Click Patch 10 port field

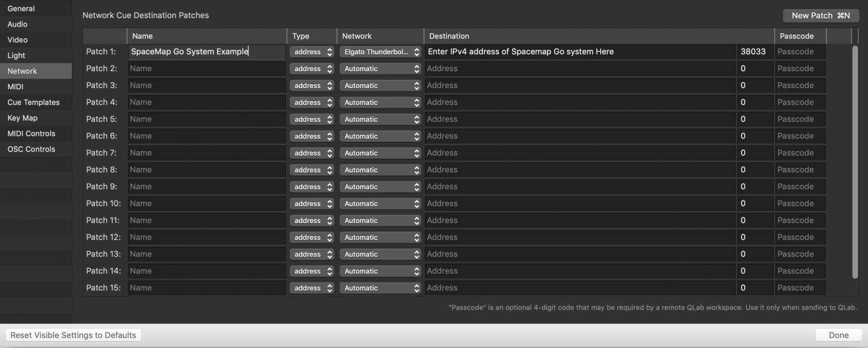click(755, 203)
